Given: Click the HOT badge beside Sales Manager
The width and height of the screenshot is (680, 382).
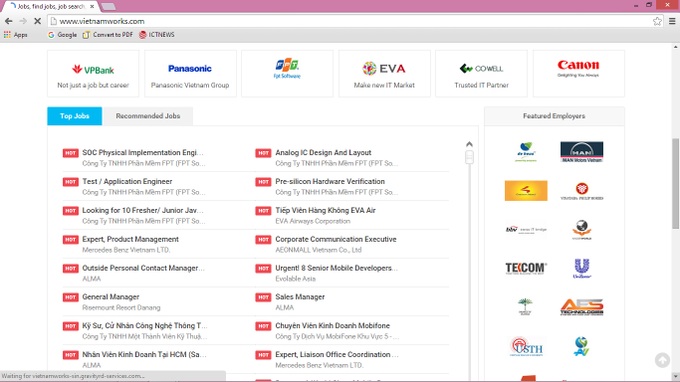Looking at the screenshot, I should point(263,297).
